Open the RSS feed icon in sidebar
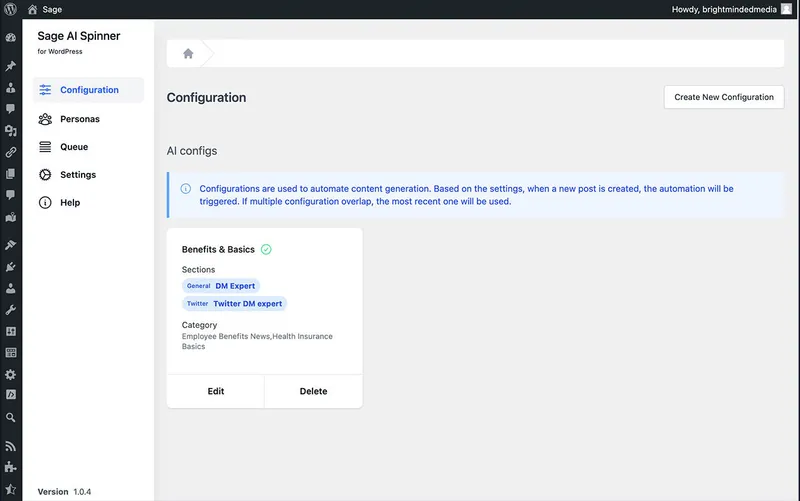Viewport: 800px width, 501px height. (11, 446)
